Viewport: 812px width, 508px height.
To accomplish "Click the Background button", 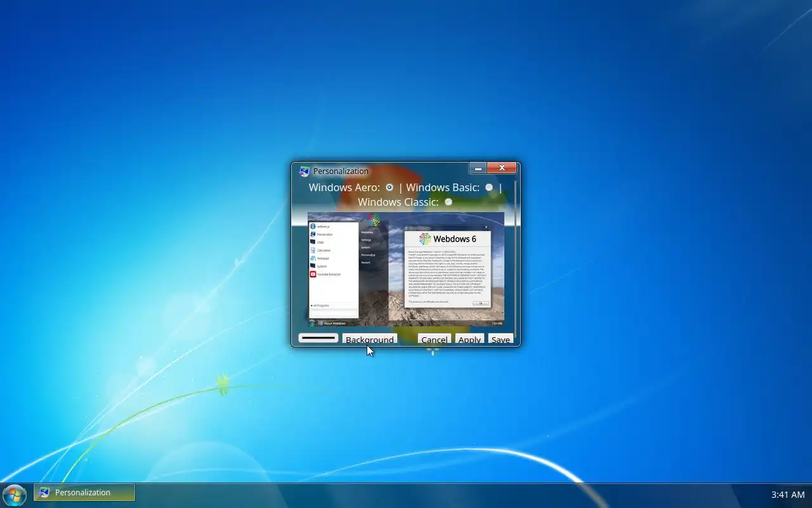I will click(x=370, y=339).
